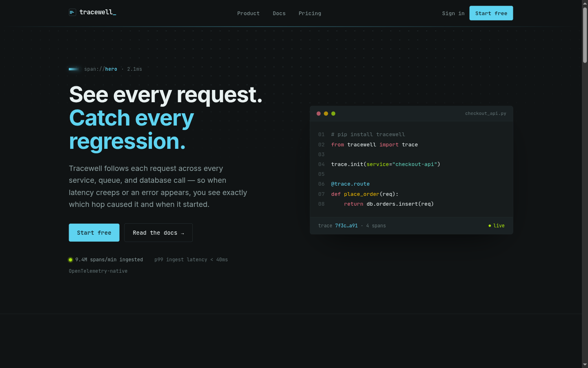
Task: Click the gradient span bar icon
Action: 74,69
